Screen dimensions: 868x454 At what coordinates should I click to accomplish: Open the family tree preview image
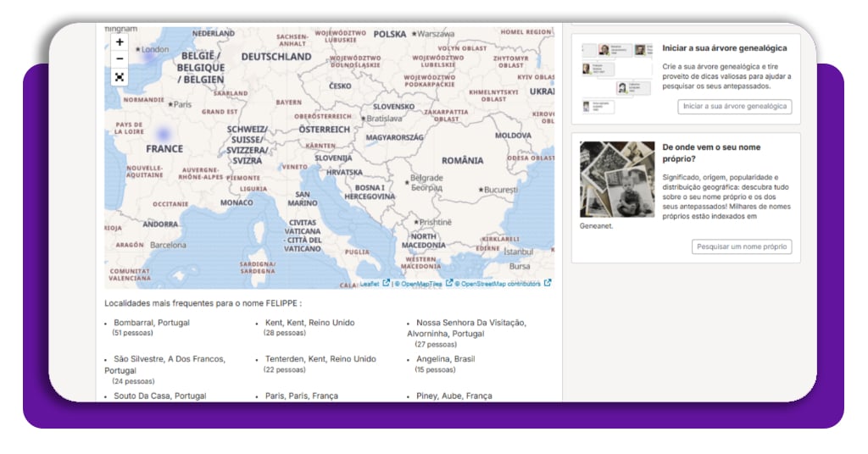click(x=617, y=79)
